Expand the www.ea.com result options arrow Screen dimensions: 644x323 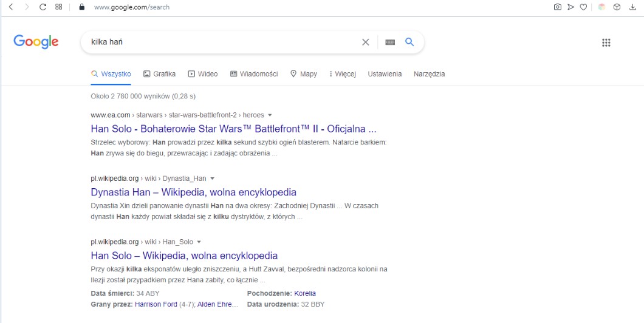coord(270,115)
